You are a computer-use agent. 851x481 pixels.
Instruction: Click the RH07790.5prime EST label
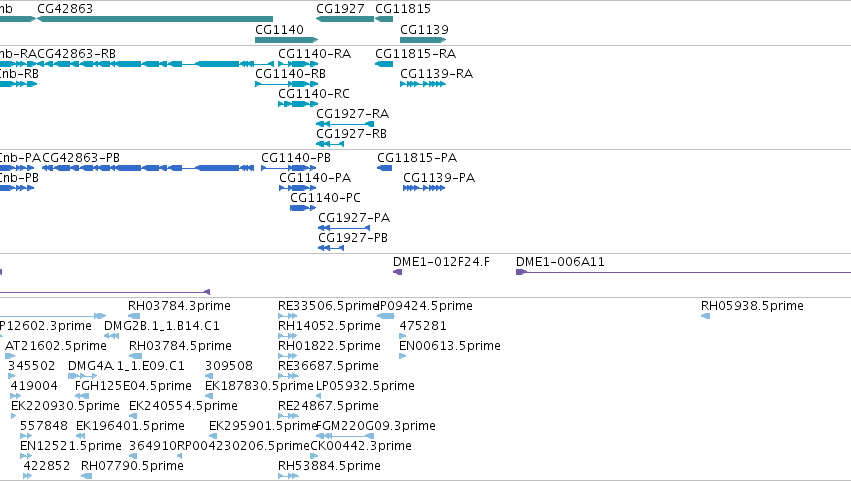(x=132, y=467)
